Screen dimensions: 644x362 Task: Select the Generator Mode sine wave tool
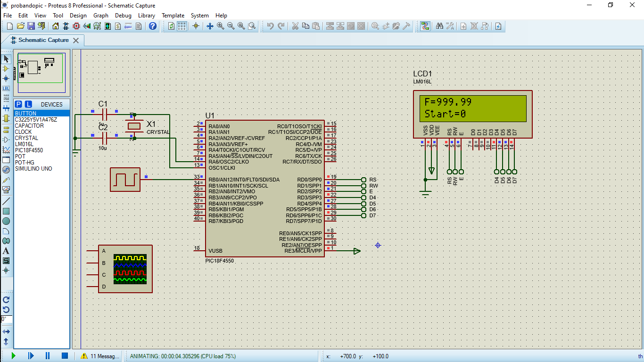pyautogui.click(x=6, y=170)
